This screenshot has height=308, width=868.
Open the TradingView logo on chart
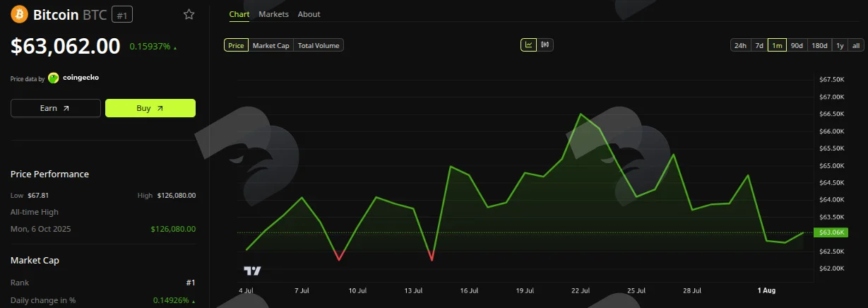point(252,271)
